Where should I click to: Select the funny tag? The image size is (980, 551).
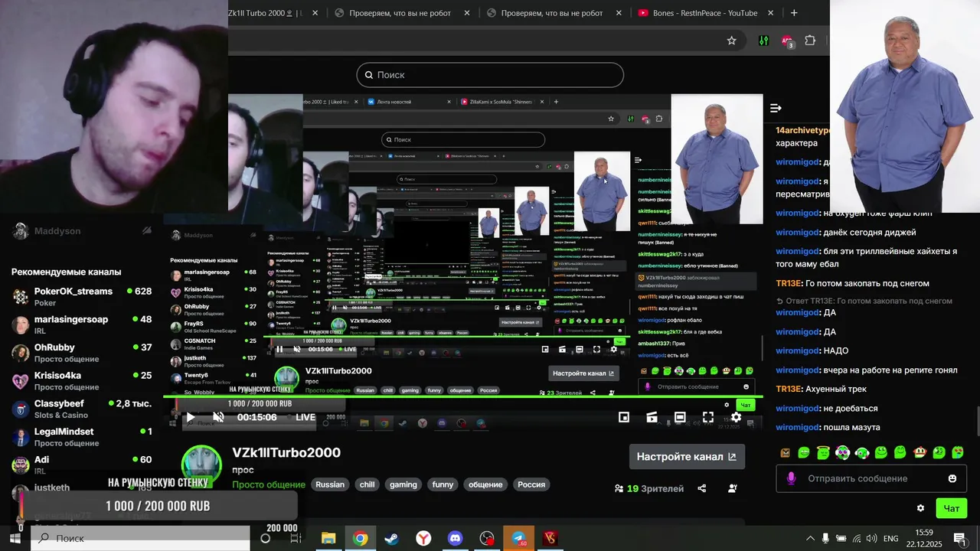[443, 484]
